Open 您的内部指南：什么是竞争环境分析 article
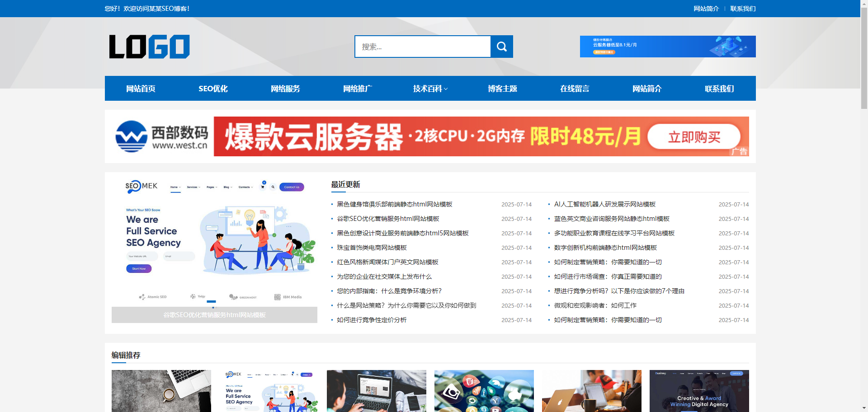This screenshot has height=412, width=868. click(389, 291)
